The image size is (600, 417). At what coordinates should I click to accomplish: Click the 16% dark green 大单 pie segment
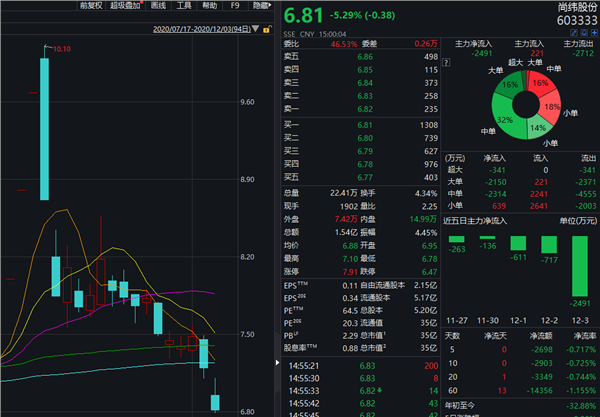coord(510,83)
